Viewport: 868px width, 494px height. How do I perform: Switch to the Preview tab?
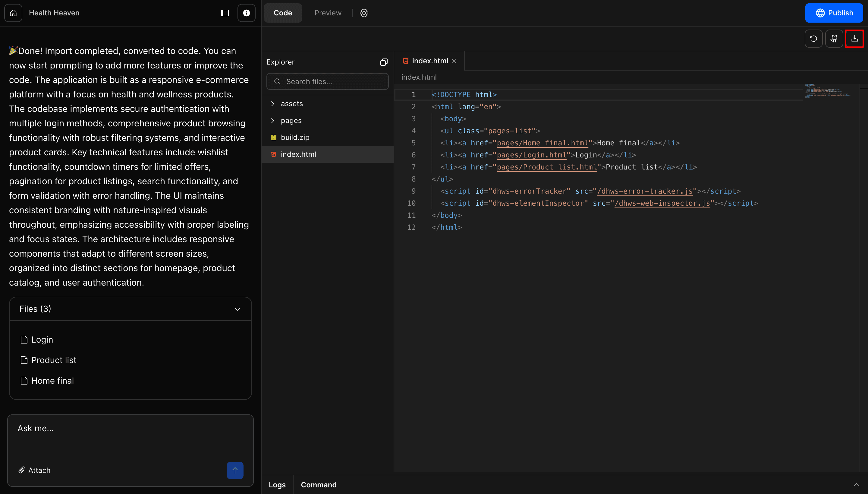[328, 13]
